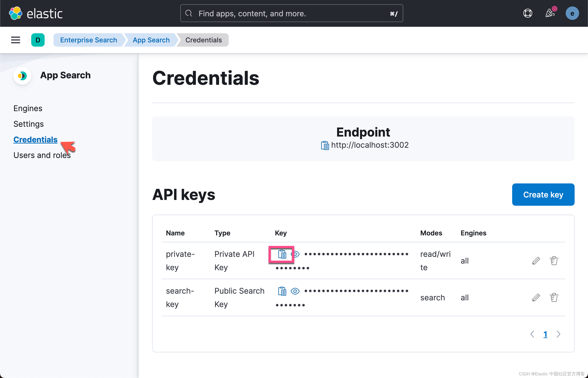The height and width of the screenshot is (378, 588).
Task: Delete the search-key API key
Action: click(x=554, y=297)
